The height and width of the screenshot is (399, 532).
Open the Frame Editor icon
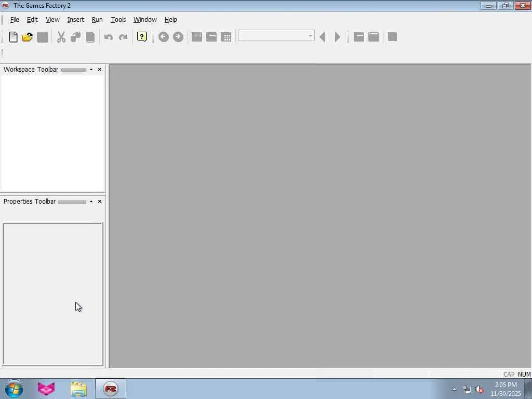[x=211, y=37]
